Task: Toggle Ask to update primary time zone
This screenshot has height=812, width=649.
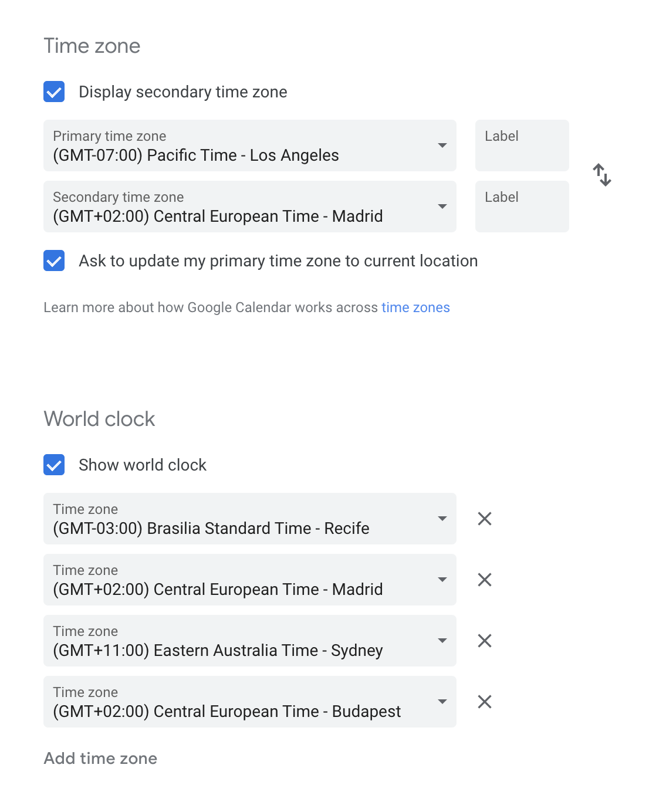Action: (x=54, y=260)
